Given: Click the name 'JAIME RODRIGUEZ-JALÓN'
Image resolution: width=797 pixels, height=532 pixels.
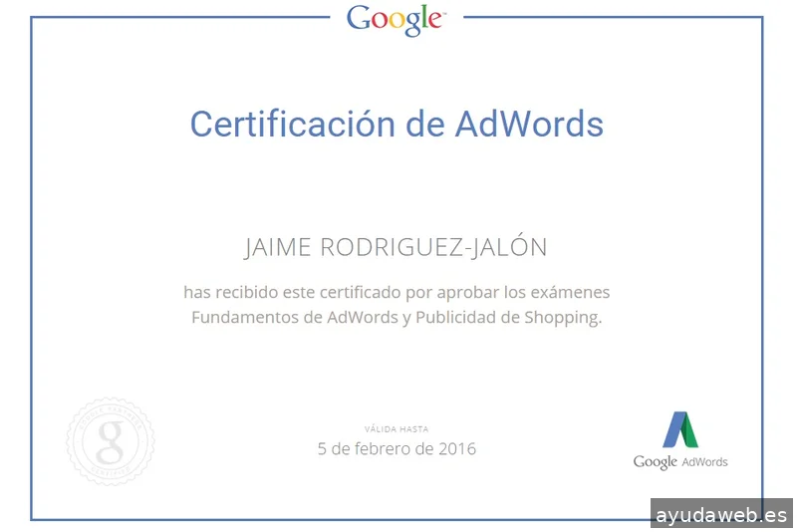Looking at the screenshot, I should pos(396,247).
